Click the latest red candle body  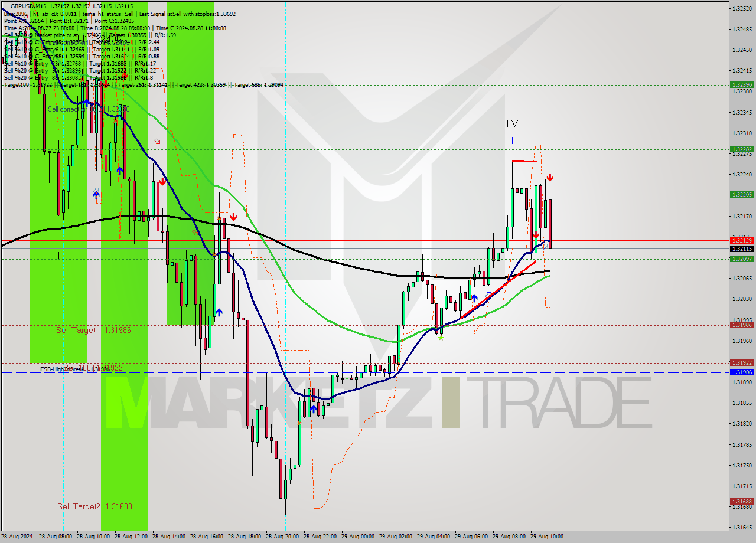pyautogui.click(x=550, y=224)
